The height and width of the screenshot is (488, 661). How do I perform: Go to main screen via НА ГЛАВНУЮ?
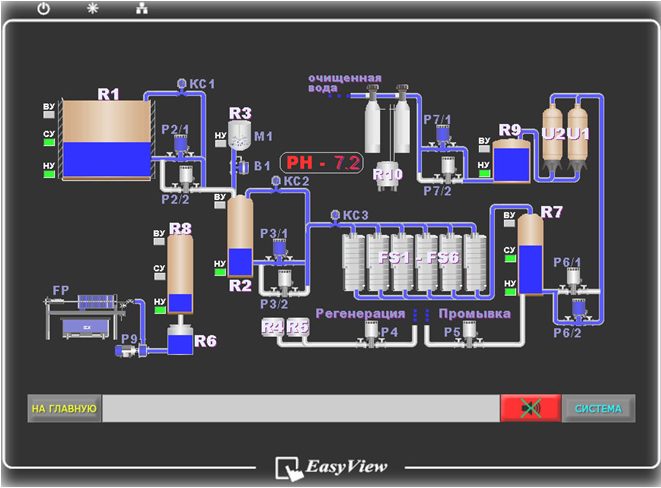(64, 408)
